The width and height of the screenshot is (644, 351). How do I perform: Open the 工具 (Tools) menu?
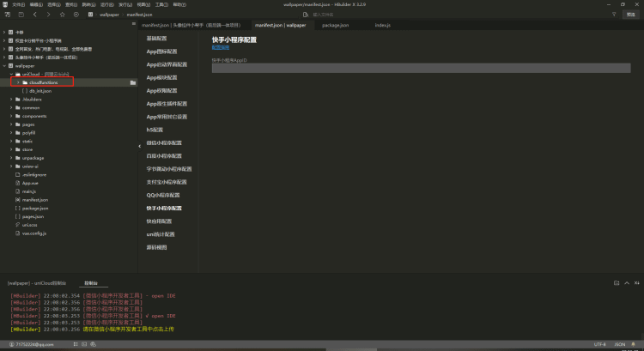tap(161, 4)
